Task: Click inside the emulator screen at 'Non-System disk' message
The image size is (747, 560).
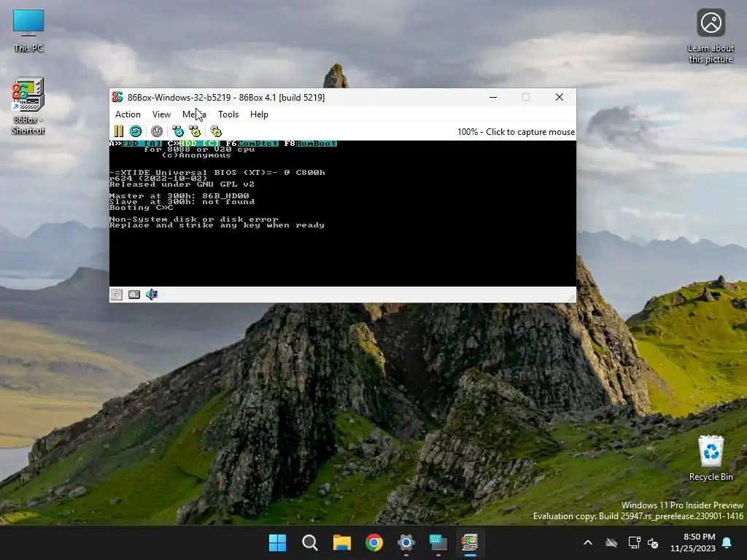Action: [193, 219]
